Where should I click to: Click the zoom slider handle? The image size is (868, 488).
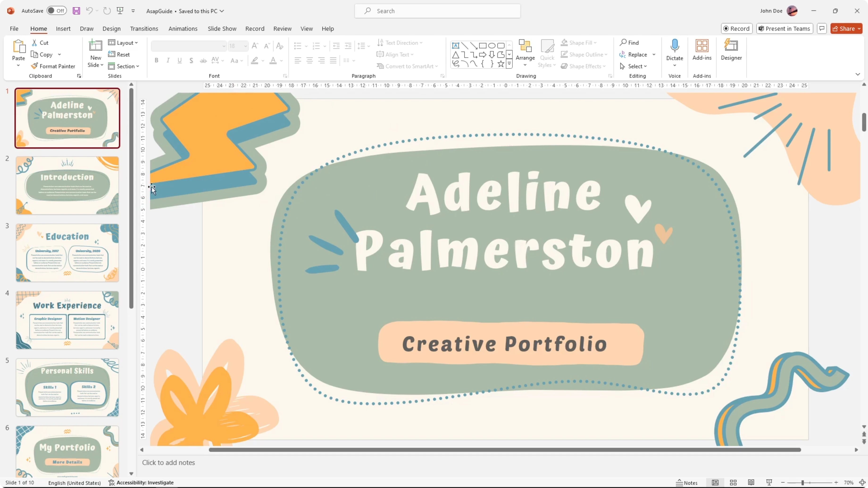(803, 482)
